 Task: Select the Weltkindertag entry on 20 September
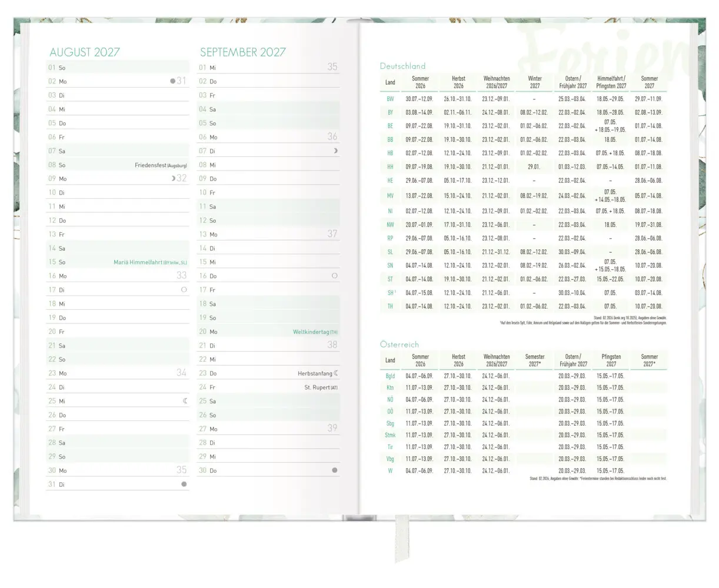tap(315, 332)
